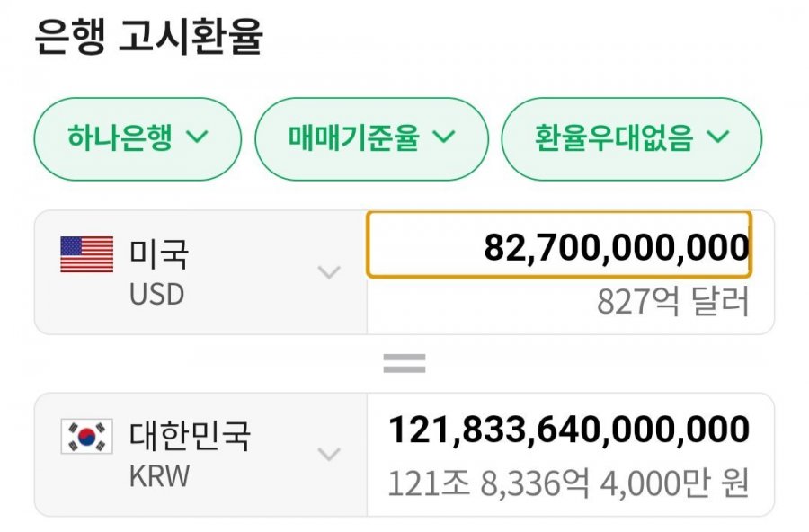Viewport: 809px width, 532px height.
Task: Click the chevron icon inside 환율우대없음 pill
Action: pos(718,138)
